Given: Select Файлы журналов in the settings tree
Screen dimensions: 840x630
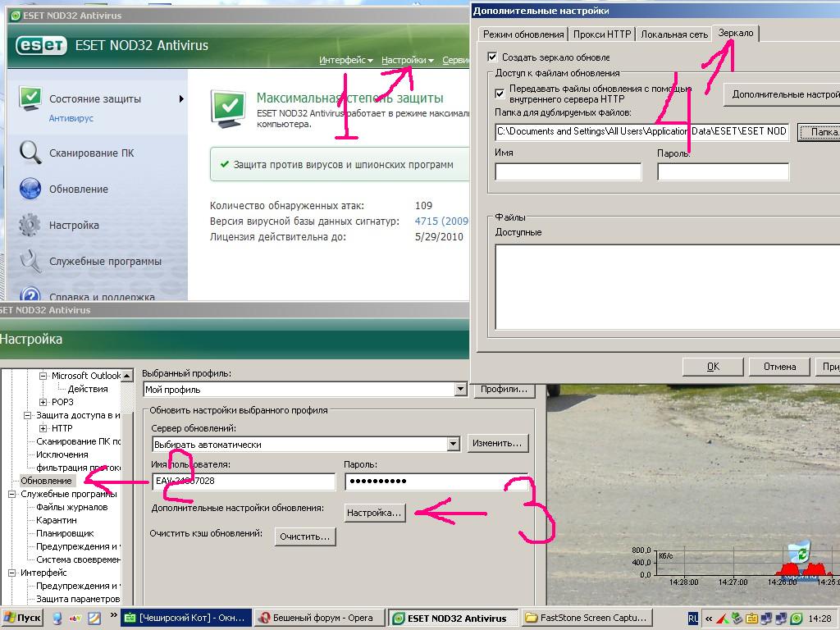Looking at the screenshot, I should (x=72, y=507).
